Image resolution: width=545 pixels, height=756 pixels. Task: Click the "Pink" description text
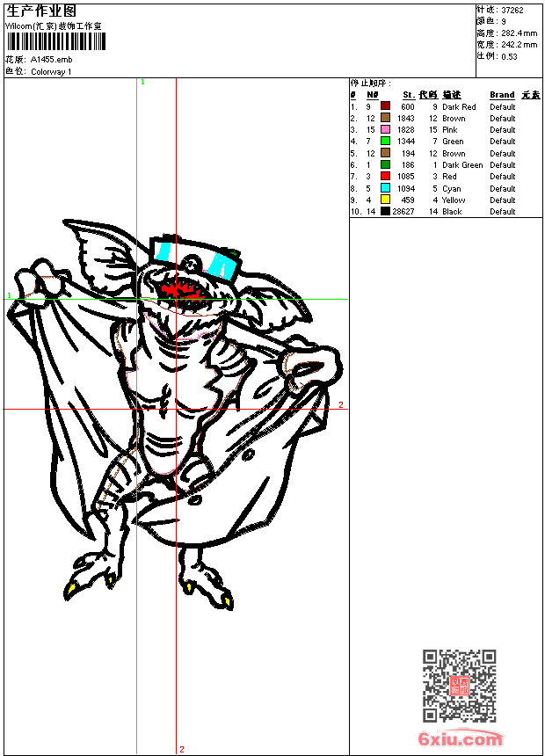point(449,130)
